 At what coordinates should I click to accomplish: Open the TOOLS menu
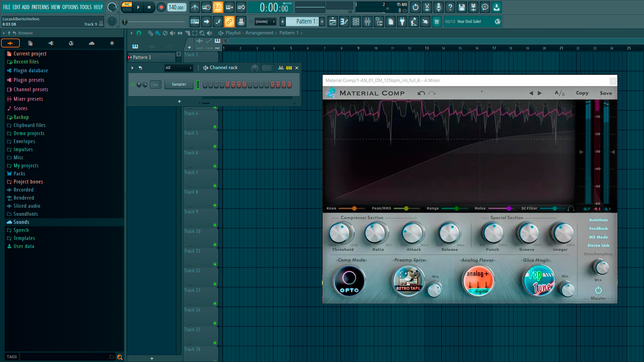[x=86, y=7]
